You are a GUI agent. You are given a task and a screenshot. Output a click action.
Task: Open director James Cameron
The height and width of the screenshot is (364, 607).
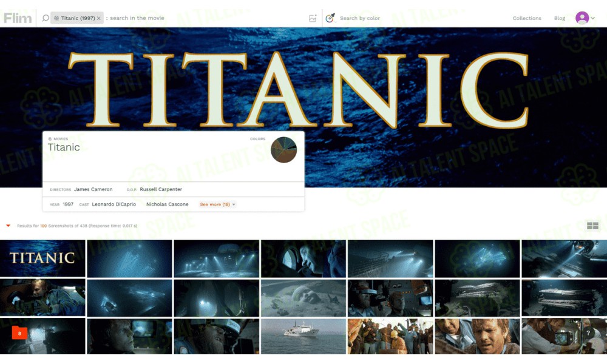point(93,189)
